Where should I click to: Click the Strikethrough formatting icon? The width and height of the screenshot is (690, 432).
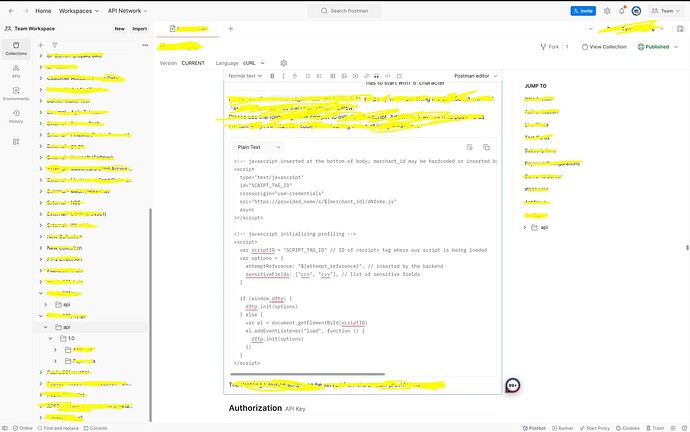click(295, 76)
